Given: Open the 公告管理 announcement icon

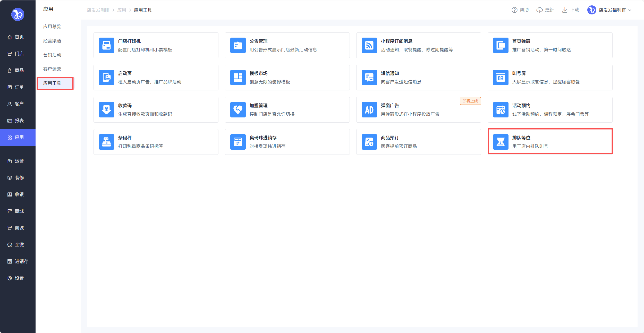Looking at the screenshot, I should [x=238, y=45].
